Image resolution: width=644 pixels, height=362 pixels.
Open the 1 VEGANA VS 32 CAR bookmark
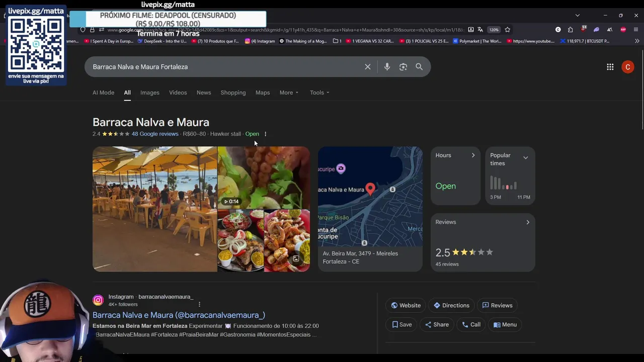click(x=370, y=41)
